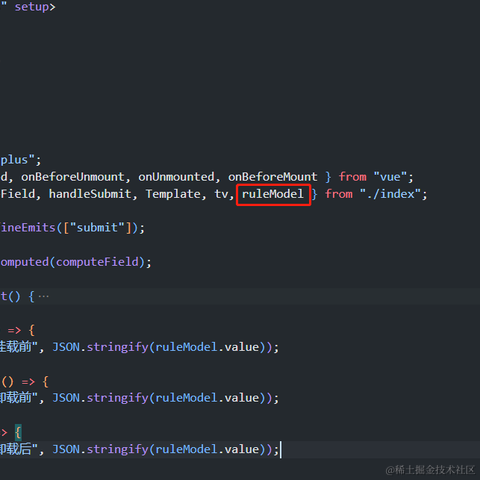The image size is (480, 480).
Task: Click the setup keyword in the top line
Action: (x=32, y=7)
